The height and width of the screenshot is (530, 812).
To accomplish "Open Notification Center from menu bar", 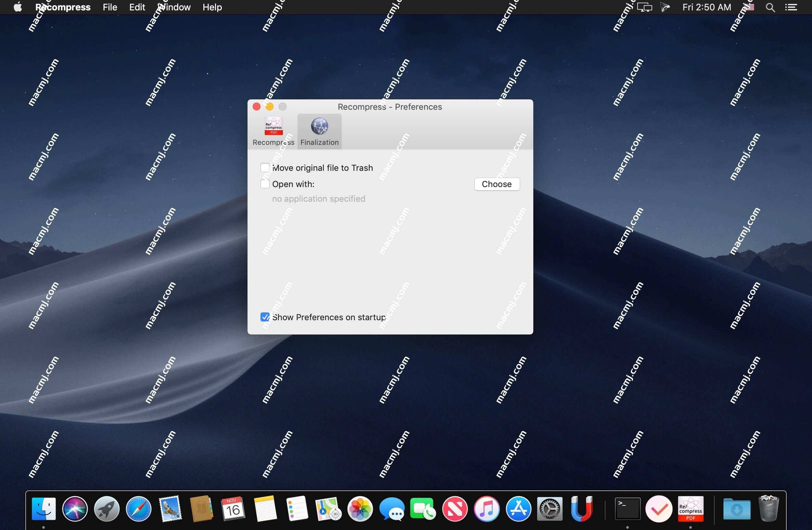I will [x=791, y=7].
